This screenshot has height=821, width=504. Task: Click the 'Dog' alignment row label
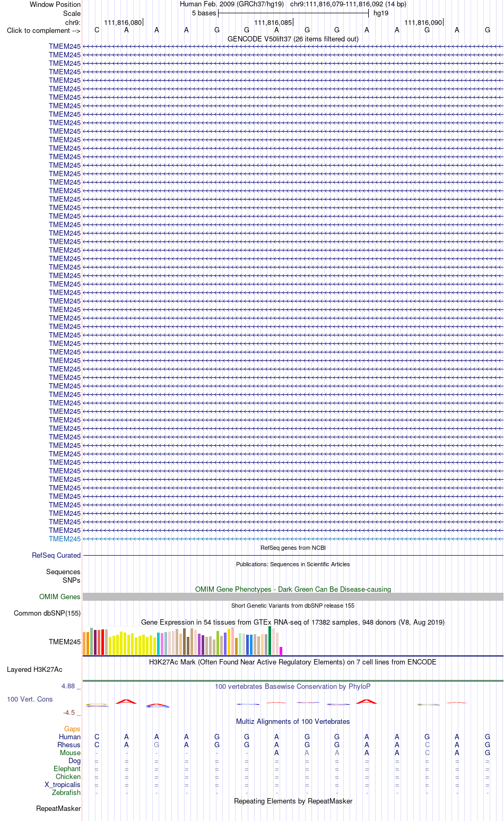click(75, 760)
